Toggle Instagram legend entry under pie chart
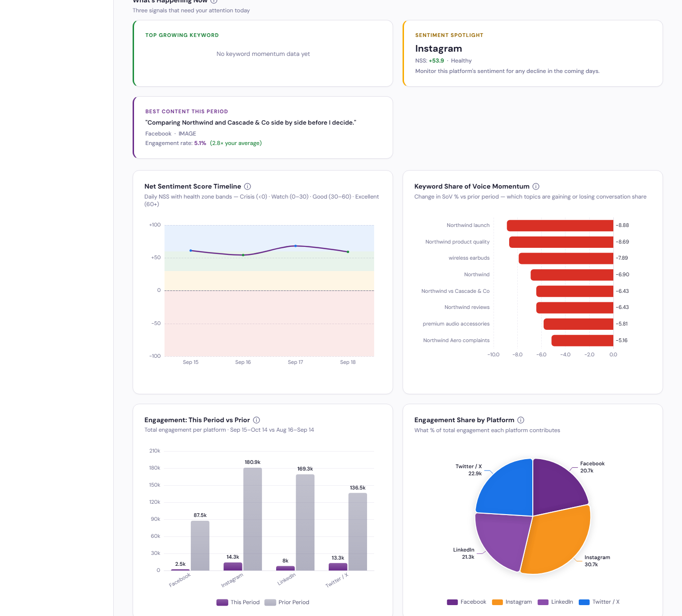682x616 pixels. tap(512, 602)
